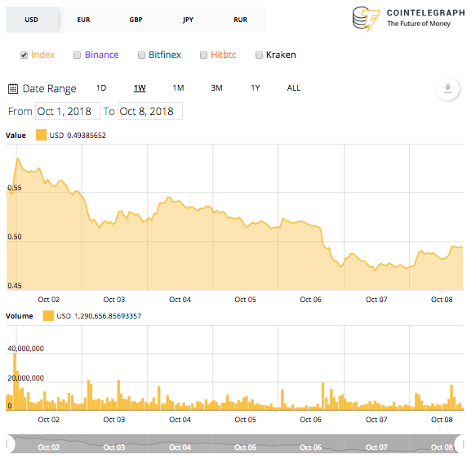
Task: Enable the Bitfinex checkbox
Action: (141, 55)
